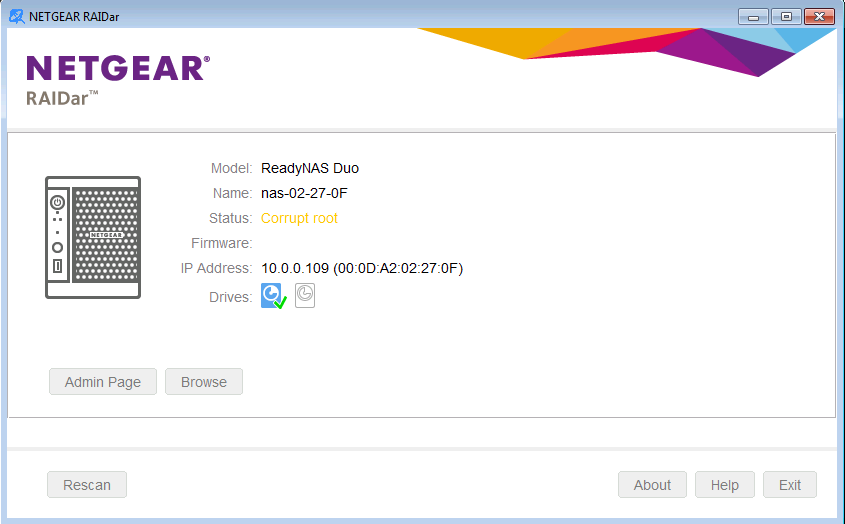The width and height of the screenshot is (845, 524).
Task: Open the About dialog
Action: [x=652, y=485]
